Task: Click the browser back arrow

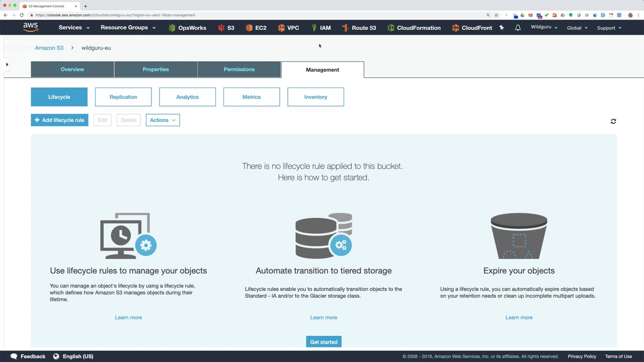Action: [6, 15]
